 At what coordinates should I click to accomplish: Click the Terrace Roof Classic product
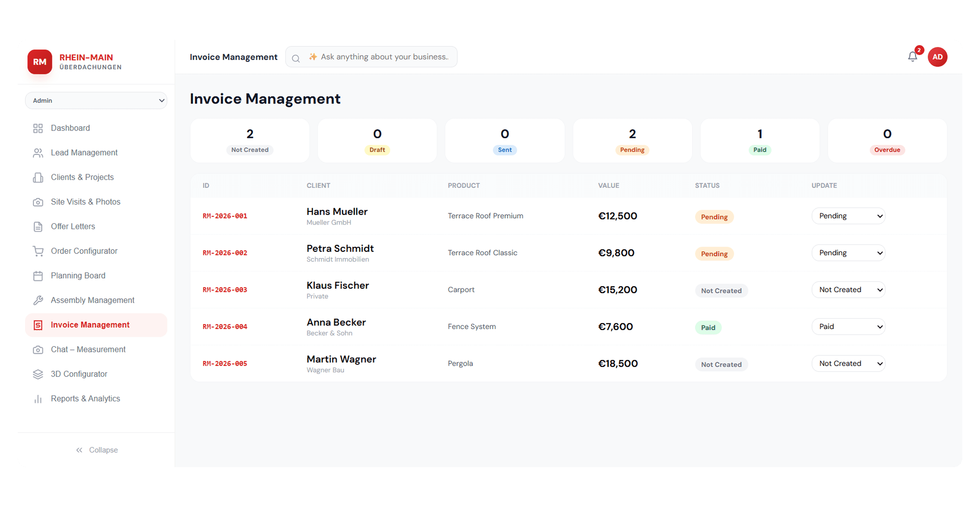click(x=482, y=253)
